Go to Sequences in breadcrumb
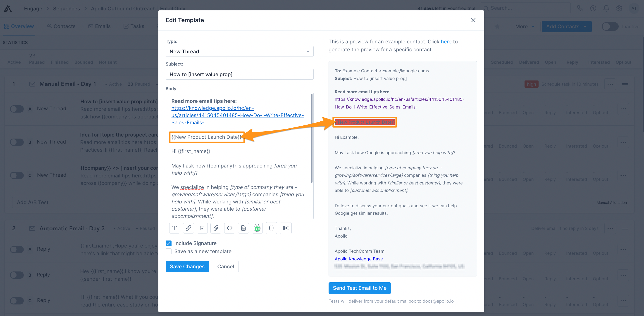This screenshot has height=316, width=644. (66, 9)
